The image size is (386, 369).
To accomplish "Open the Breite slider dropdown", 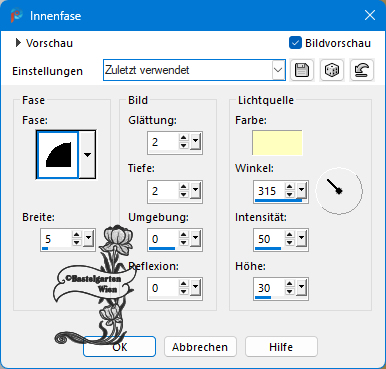I will click(88, 238).
